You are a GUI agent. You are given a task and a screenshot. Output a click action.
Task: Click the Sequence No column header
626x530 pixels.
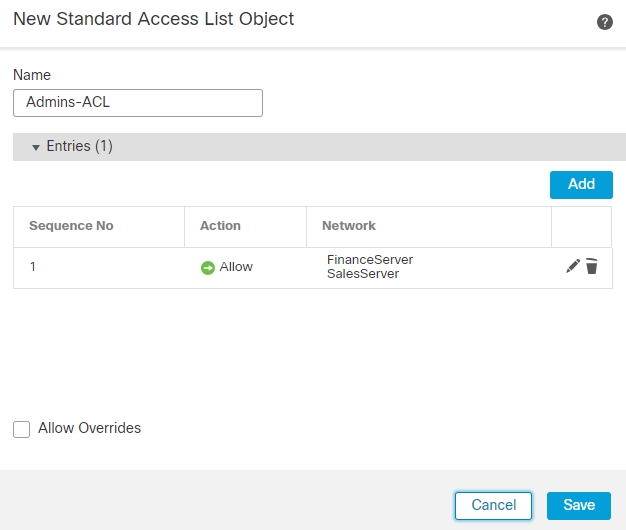(x=71, y=226)
